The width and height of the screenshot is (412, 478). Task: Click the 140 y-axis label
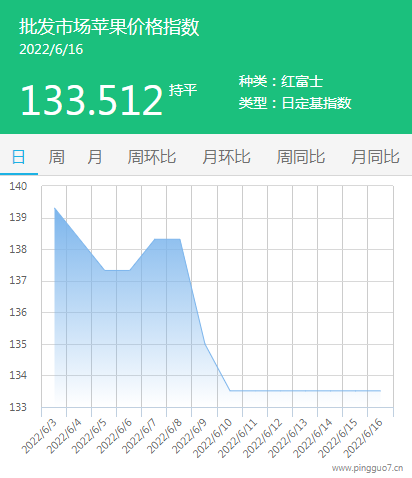click(18, 186)
